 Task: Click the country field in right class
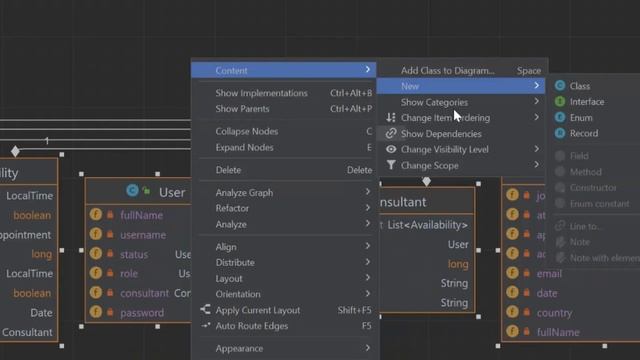554,313
